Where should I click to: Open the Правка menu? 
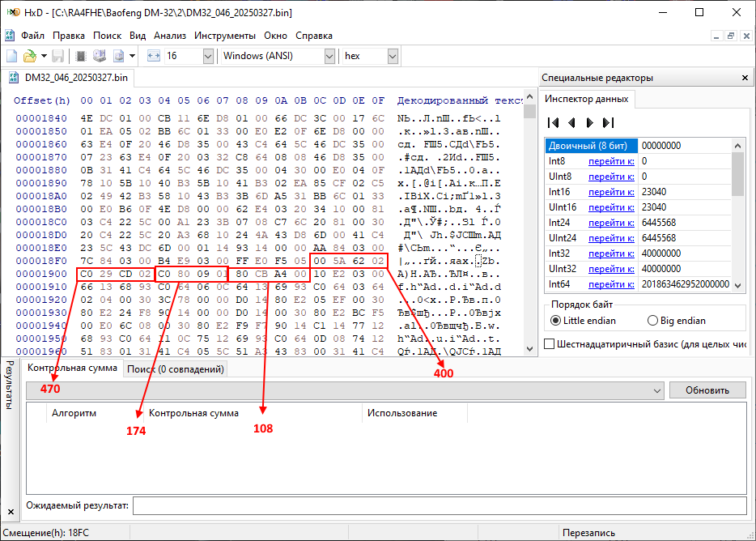point(69,36)
